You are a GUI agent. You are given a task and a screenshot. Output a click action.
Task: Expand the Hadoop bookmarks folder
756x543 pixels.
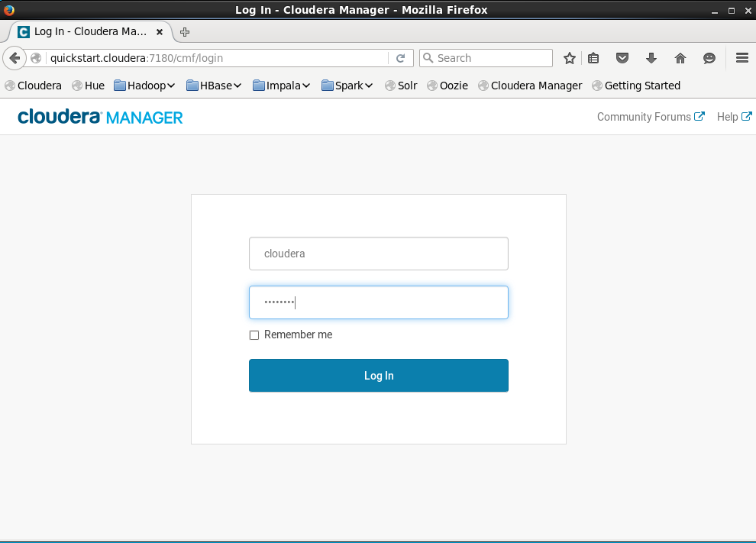(x=144, y=86)
